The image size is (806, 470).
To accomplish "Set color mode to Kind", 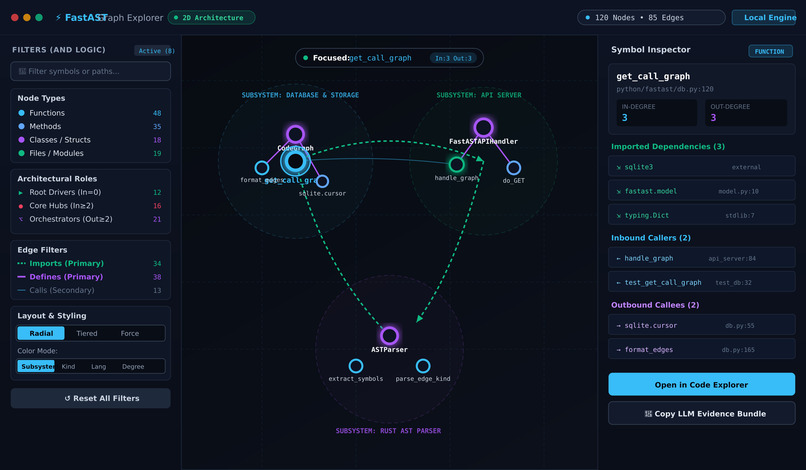I will (68, 366).
